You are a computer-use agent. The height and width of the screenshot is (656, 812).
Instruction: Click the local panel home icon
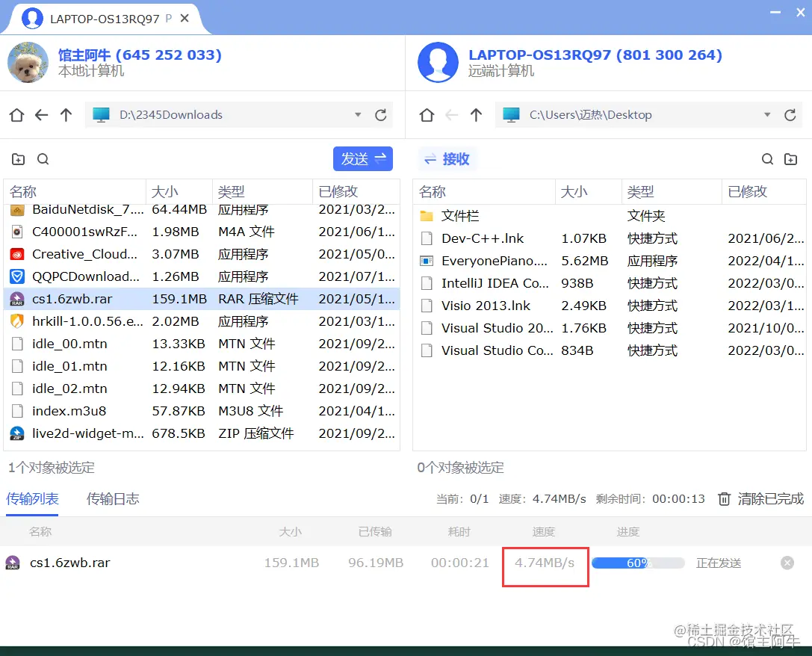[x=16, y=115]
